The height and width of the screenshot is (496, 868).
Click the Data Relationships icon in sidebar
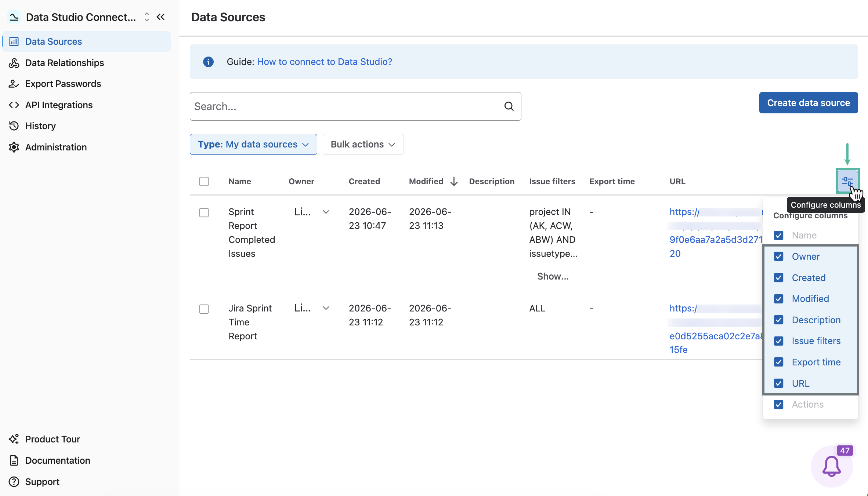14,63
